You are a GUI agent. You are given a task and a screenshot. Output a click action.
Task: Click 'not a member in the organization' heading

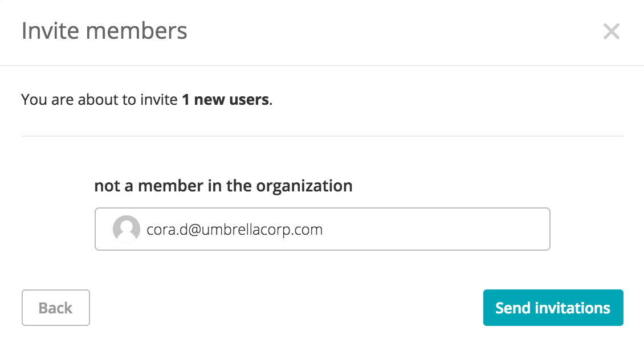click(x=223, y=186)
